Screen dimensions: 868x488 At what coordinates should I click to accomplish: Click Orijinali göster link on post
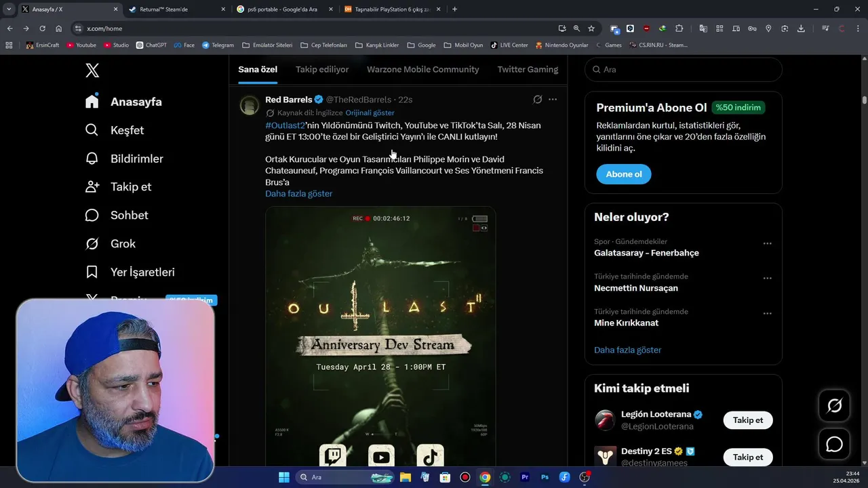[x=370, y=113]
